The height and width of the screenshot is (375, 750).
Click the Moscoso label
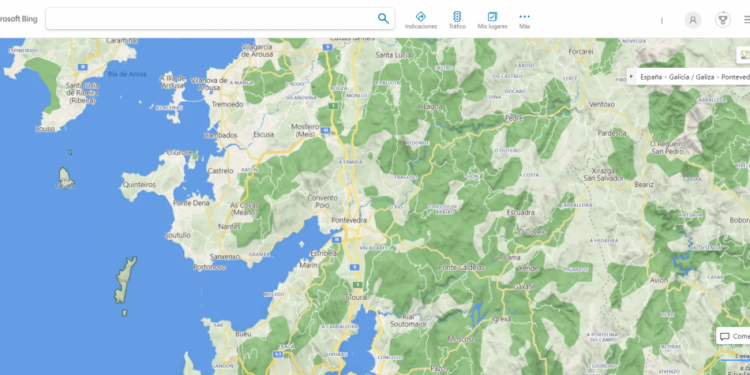(x=462, y=339)
